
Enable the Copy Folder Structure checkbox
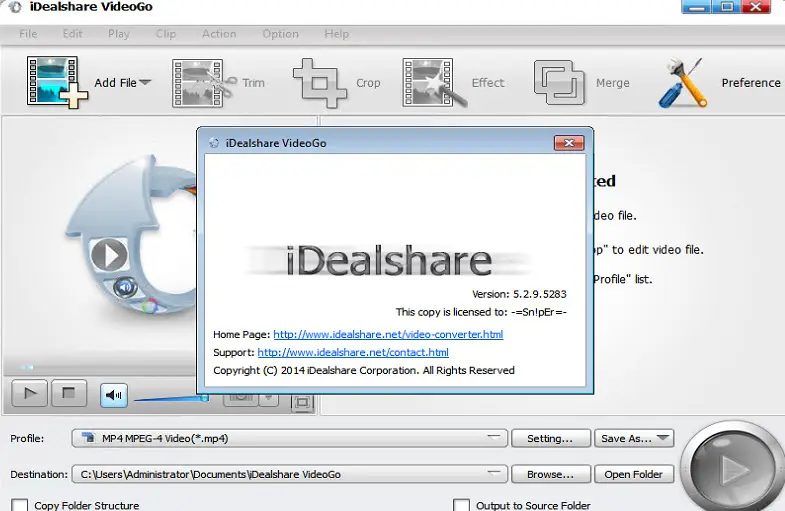click(20, 504)
